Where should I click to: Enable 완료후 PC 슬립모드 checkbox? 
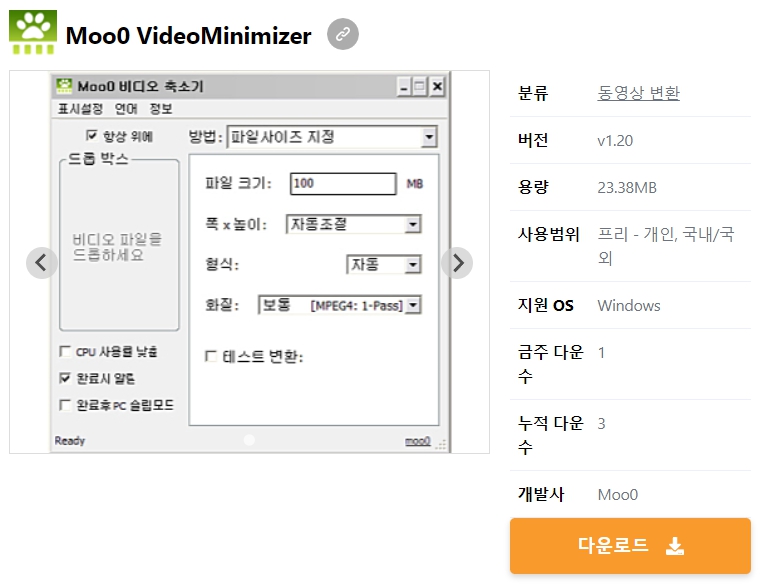[x=64, y=405]
